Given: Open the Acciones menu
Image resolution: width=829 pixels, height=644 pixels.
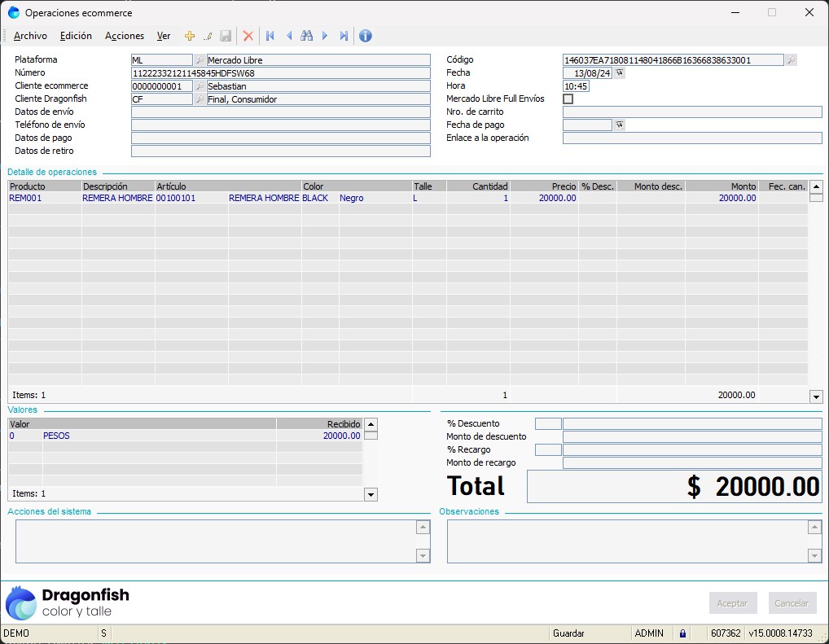Looking at the screenshot, I should click(x=125, y=36).
